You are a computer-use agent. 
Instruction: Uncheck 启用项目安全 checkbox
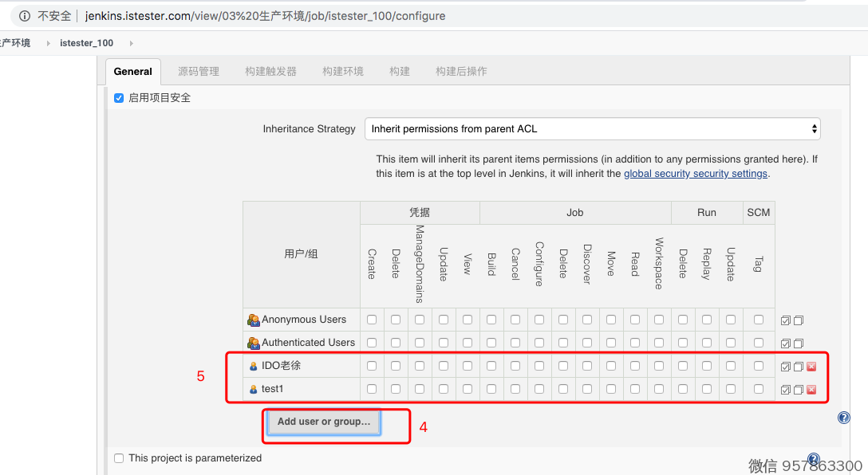click(x=119, y=98)
